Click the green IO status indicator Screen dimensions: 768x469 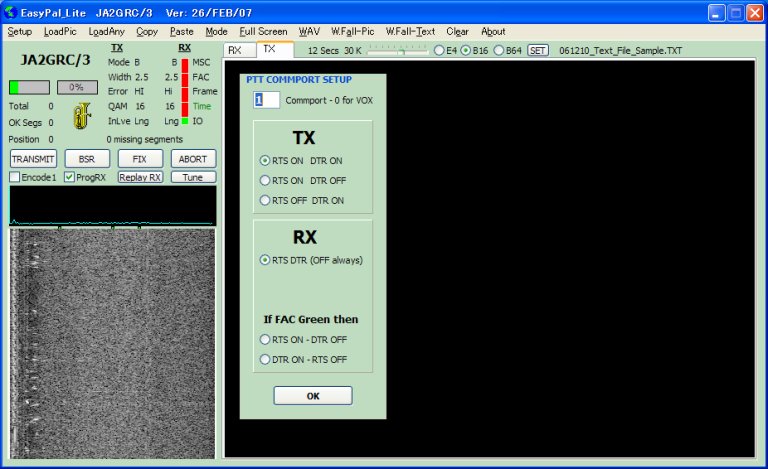185,120
